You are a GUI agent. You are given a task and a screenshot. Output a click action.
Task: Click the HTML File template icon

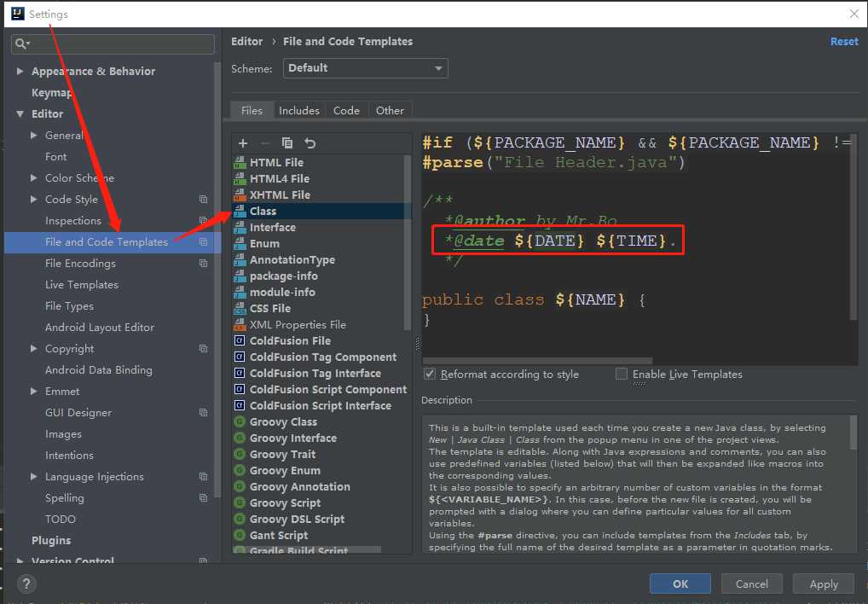[240, 162]
